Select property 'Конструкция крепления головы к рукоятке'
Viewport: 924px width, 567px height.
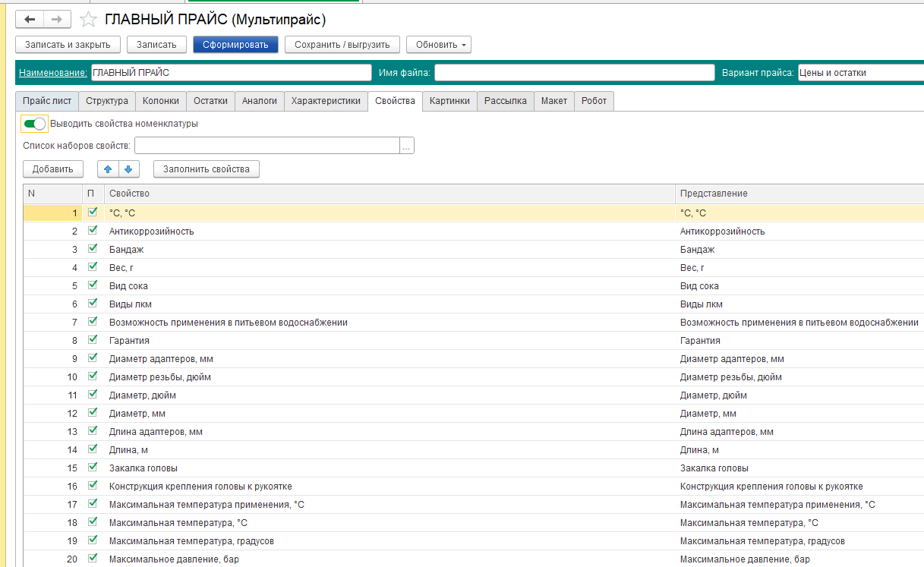click(389, 486)
